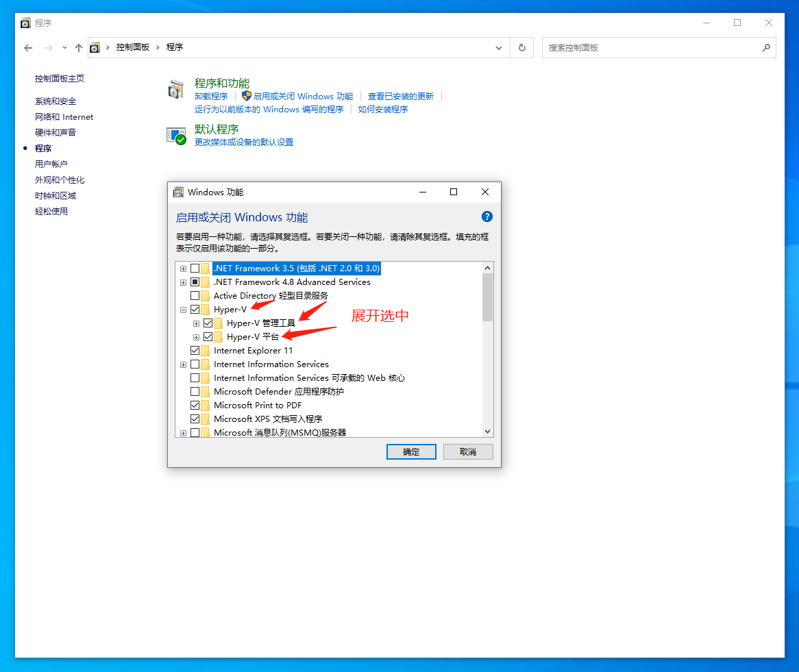This screenshot has height=672, width=799.
Task: Collapse the Hyper-V tree node
Action: (x=183, y=310)
